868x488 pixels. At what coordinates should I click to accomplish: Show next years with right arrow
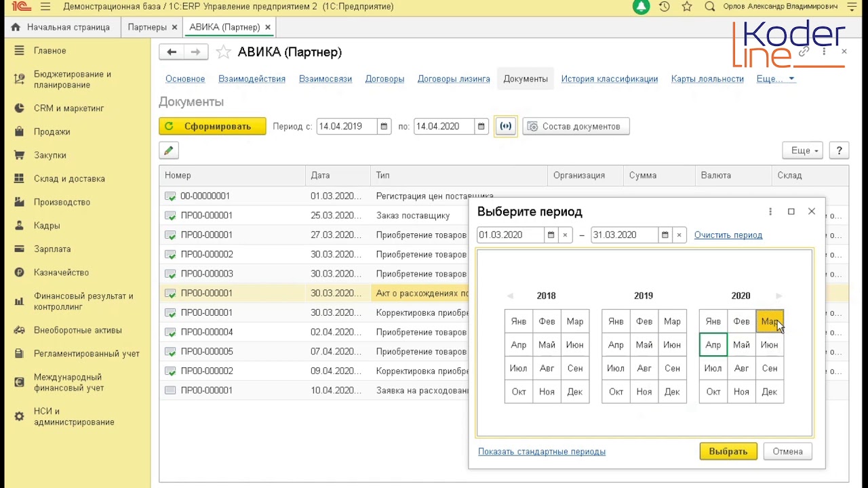778,296
